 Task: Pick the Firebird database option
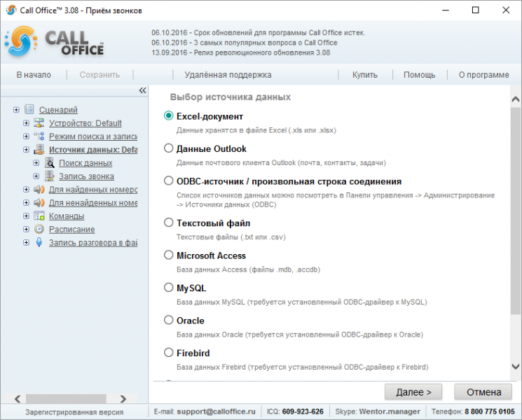168,353
